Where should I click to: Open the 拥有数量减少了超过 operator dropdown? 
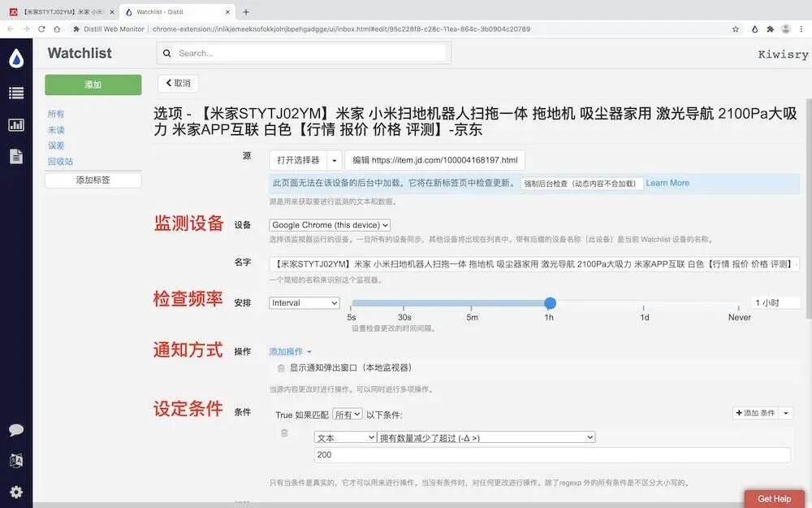coord(486,437)
